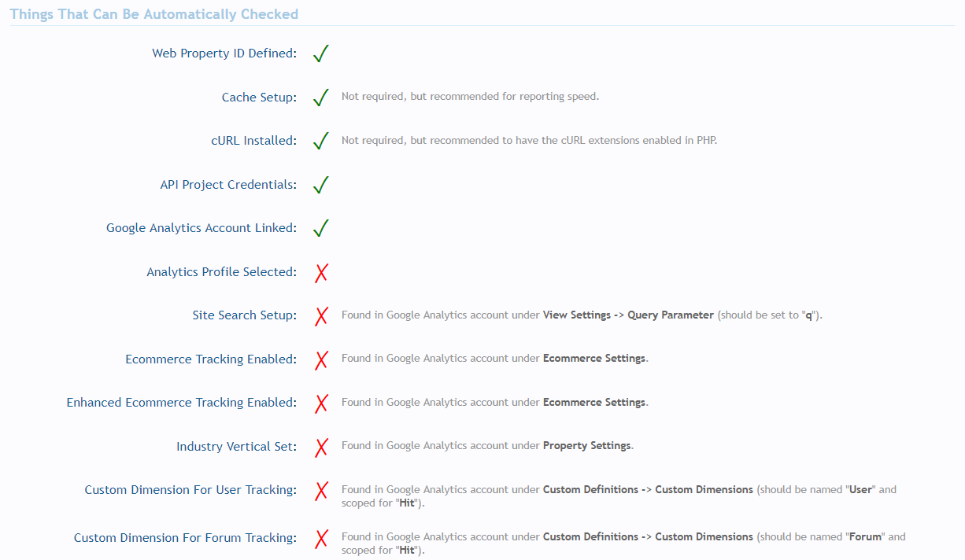This screenshot has height=560, width=965.
Task: Click red X for Custom Dimension For User Tracking
Action: click(x=321, y=491)
